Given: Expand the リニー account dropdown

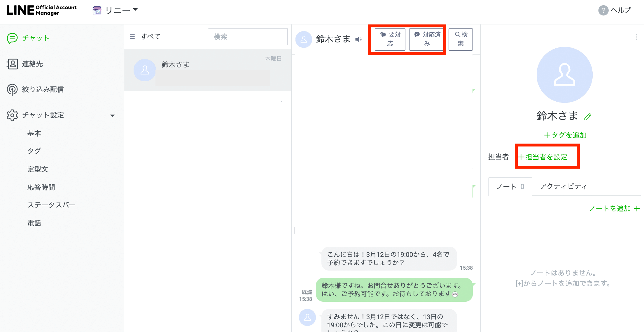Looking at the screenshot, I should coord(135,10).
